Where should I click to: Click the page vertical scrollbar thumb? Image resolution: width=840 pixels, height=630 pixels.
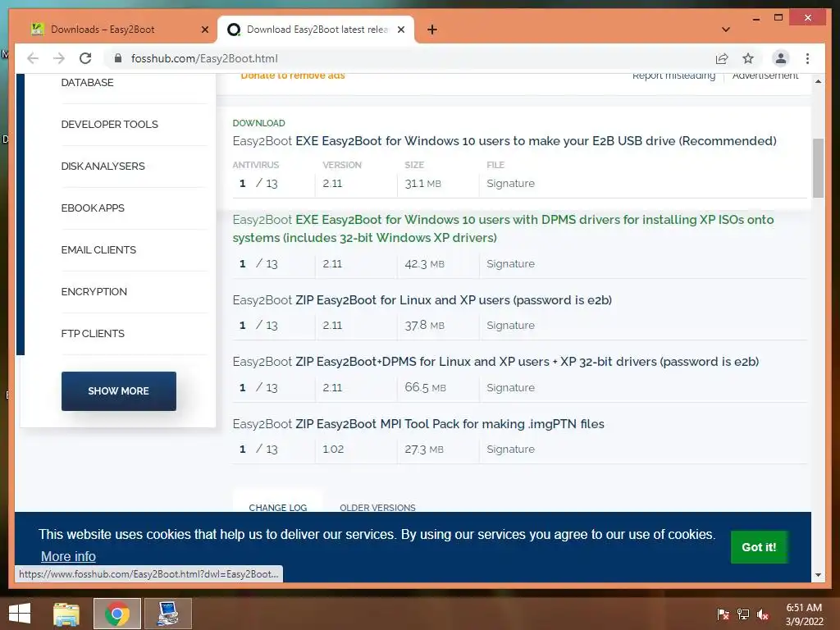click(818, 168)
